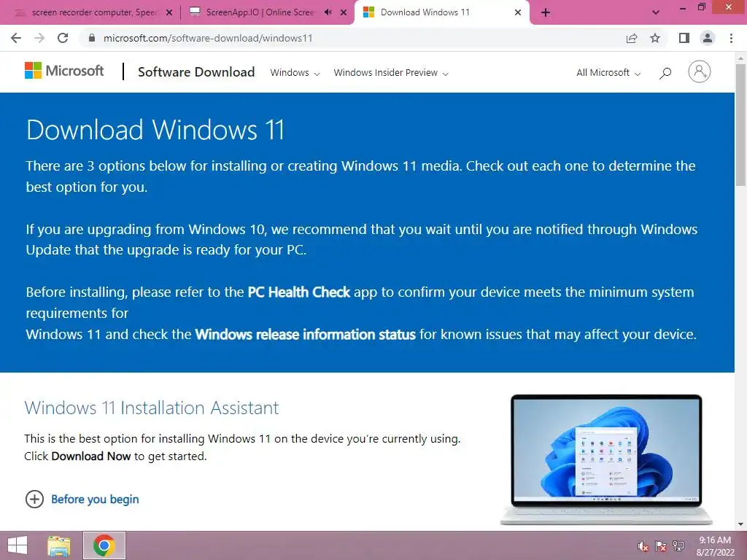Open the PC Health Check link
Viewport: 747px width, 560px height.
[x=298, y=292]
